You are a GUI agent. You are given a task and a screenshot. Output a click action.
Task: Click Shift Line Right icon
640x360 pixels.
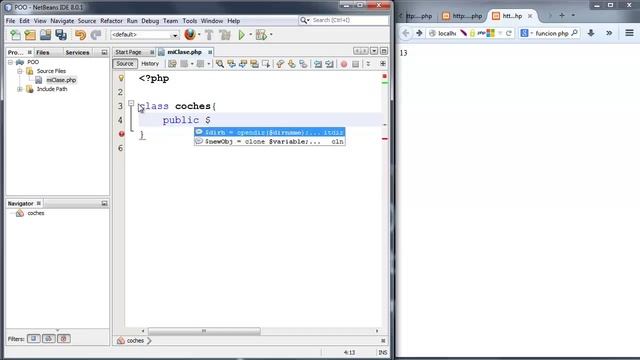tap(329, 64)
